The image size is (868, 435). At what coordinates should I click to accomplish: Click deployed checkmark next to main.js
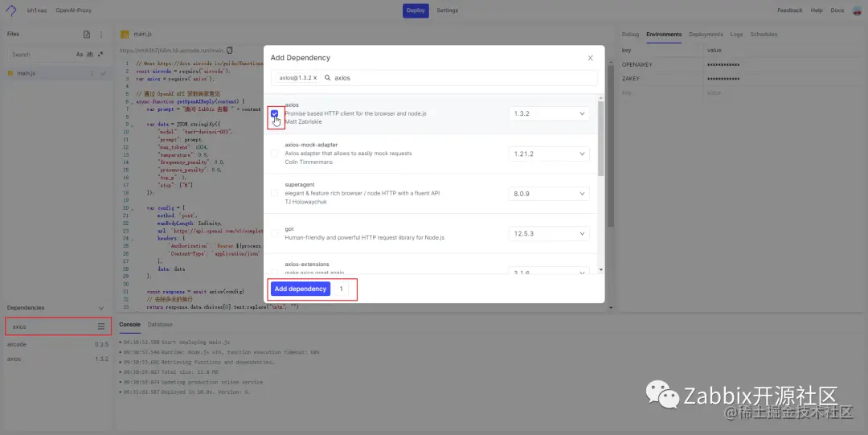click(103, 73)
